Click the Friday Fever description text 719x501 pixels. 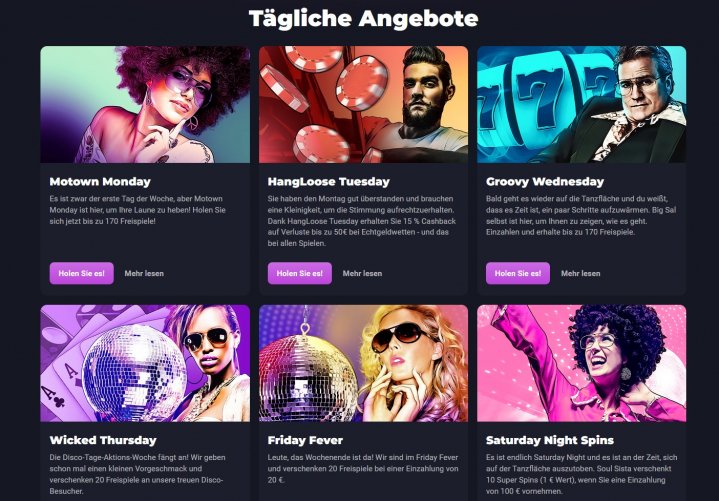pos(363,468)
